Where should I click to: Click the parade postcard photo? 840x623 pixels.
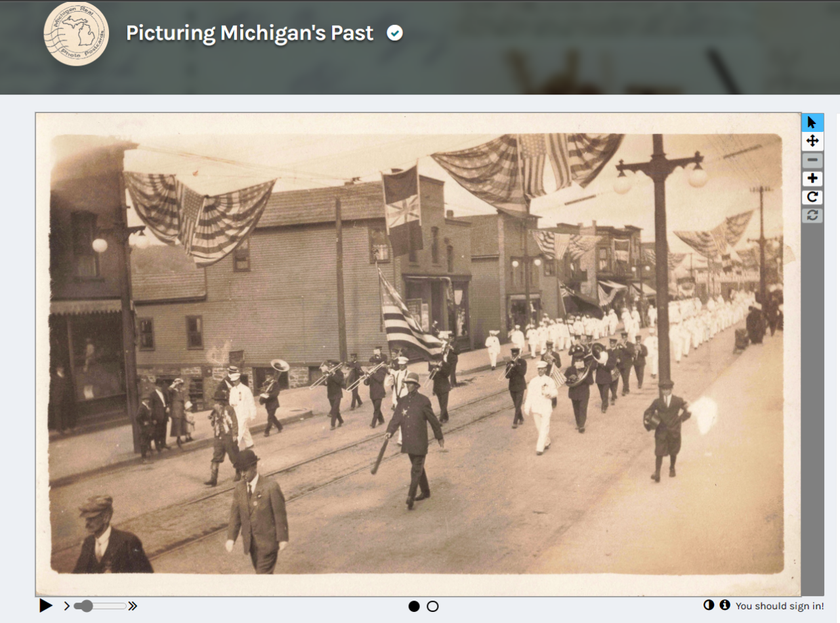point(417,354)
